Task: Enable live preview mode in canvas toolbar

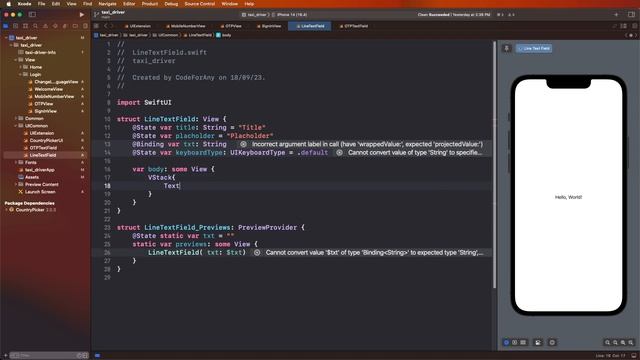Action: [x=507, y=342]
